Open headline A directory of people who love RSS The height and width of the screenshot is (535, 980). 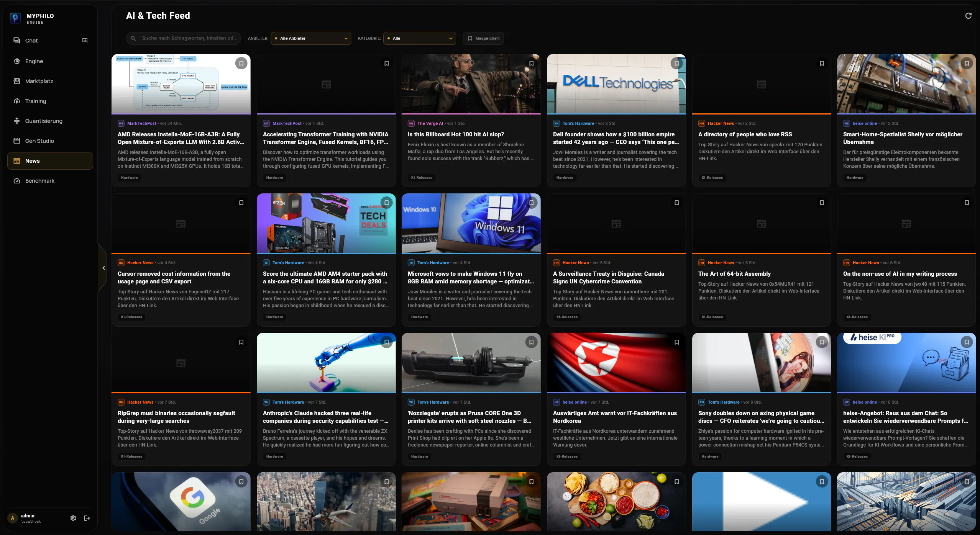pos(745,134)
